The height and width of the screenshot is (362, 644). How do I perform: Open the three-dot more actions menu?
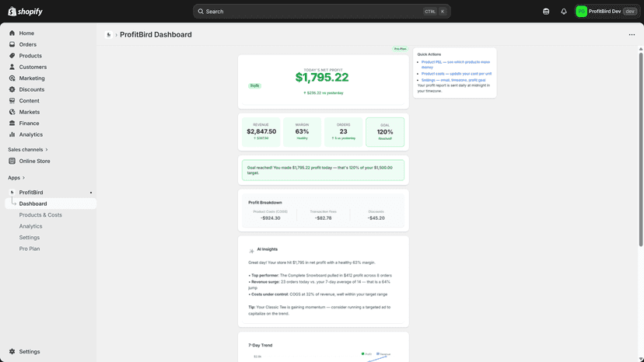[x=632, y=34]
